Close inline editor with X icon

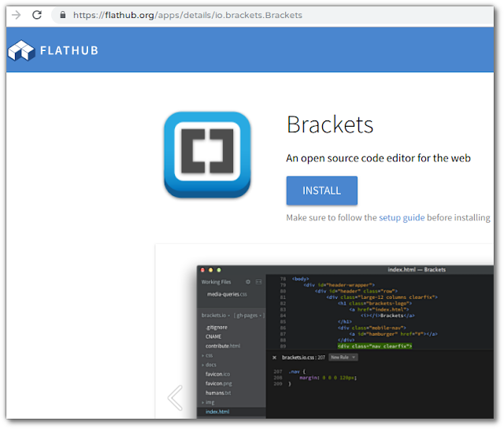coord(274,357)
